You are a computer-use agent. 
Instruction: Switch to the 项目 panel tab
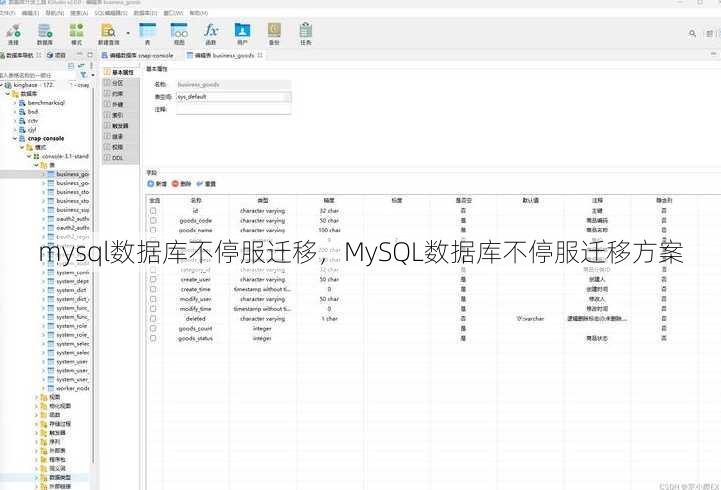57,55
